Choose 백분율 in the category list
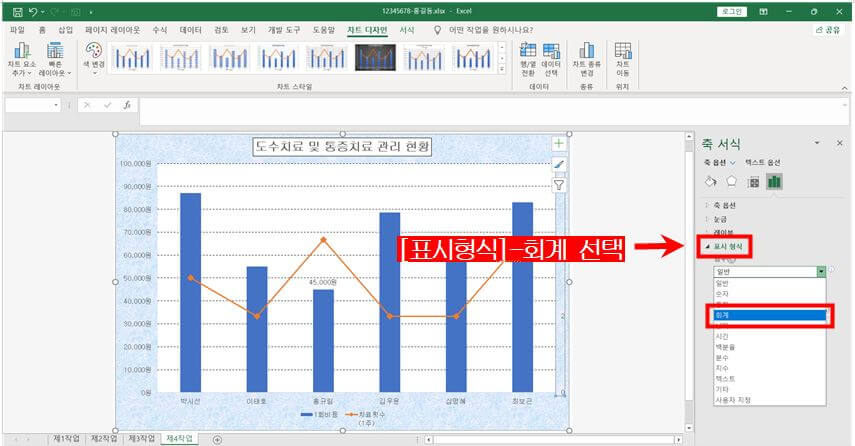 click(x=770, y=347)
